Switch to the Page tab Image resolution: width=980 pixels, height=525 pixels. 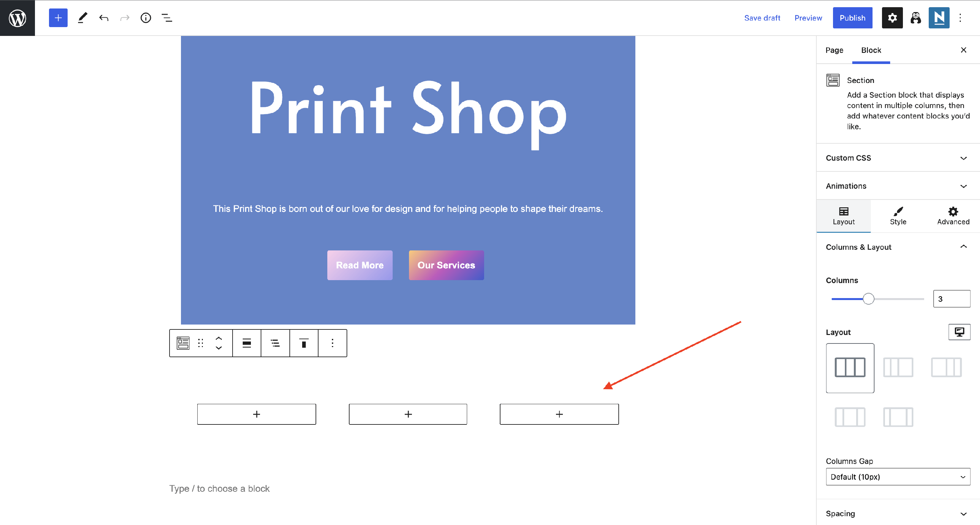[834, 50]
